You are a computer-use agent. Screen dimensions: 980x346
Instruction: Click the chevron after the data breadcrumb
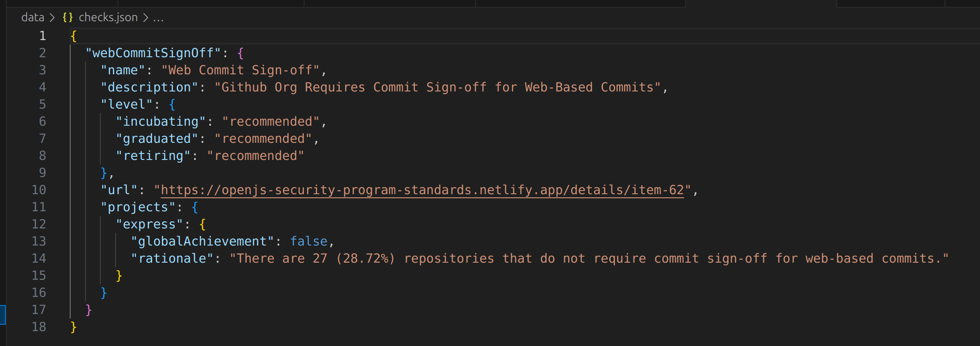pyautogui.click(x=52, y=18)
